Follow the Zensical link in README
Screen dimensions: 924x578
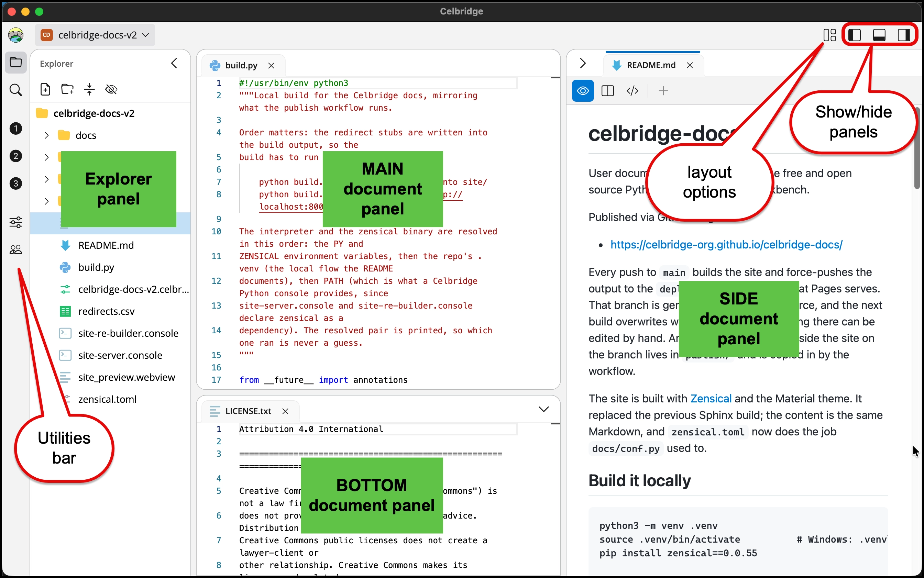[x=711, y=399]
